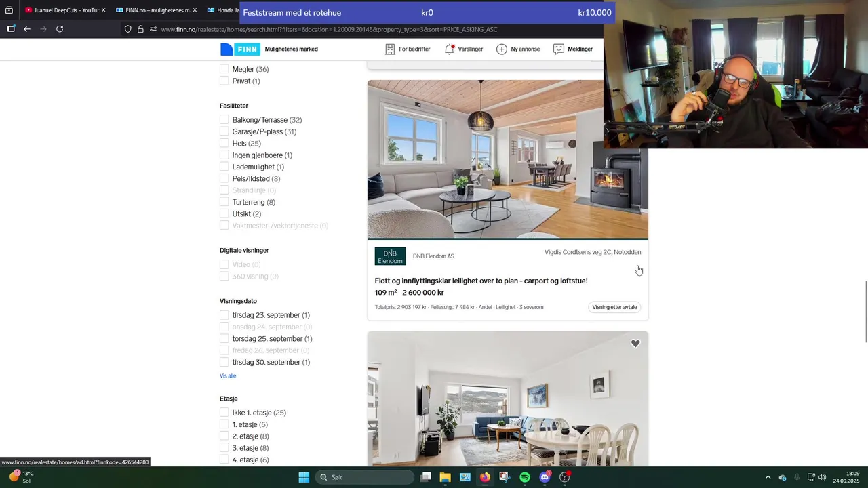
Task: Open For bedrifter building icon
Action: point(390,49)
